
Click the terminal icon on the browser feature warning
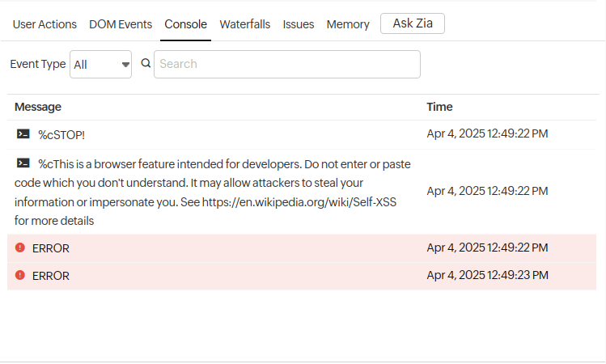click(23, 163)
